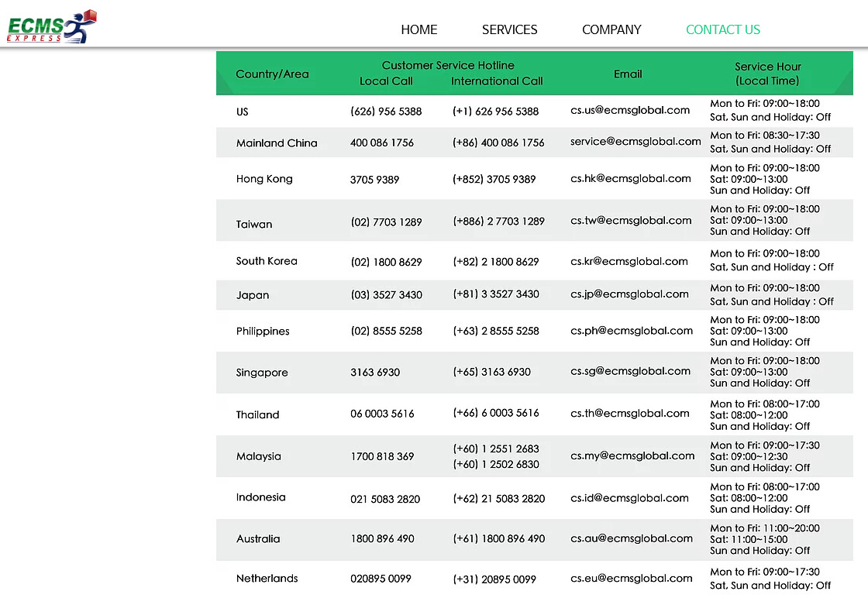Click the cs.kr@ecmsglobal.com email link

[x=629, y=261]
